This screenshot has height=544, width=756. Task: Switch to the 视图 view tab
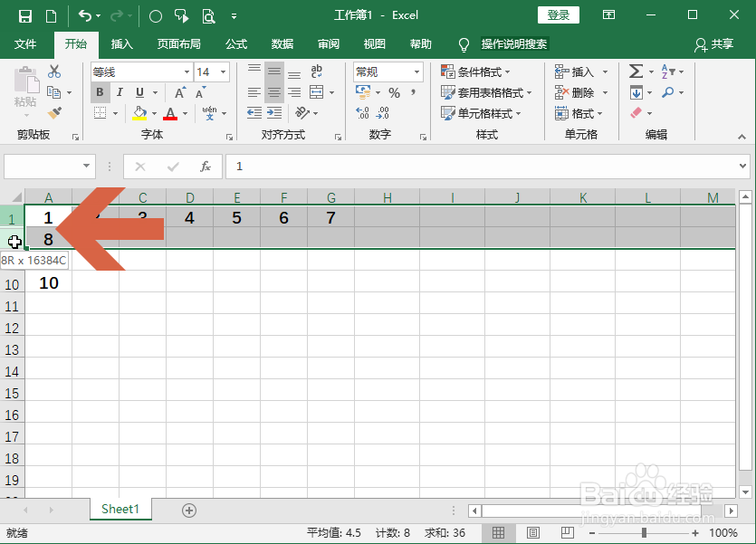tap(375, 44)
